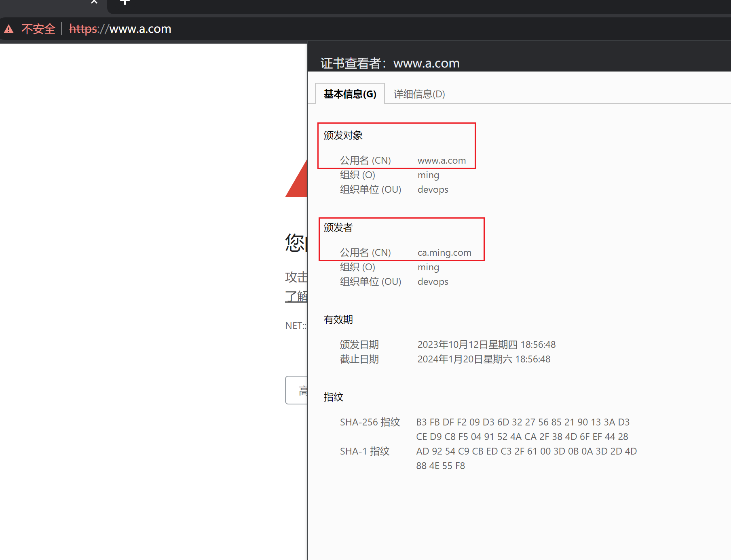Click the issuer common name ca.ming.com
The image size is (731, 560).
click(x=444, y=253)
